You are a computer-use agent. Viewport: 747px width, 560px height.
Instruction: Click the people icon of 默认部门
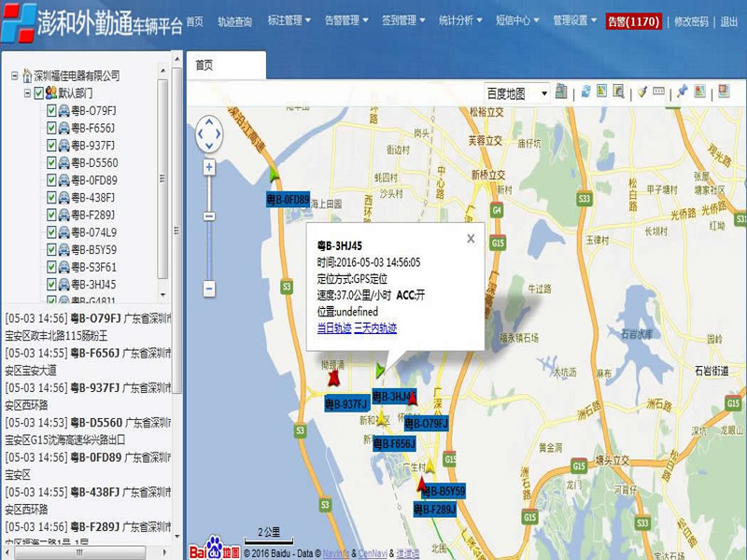51,92
